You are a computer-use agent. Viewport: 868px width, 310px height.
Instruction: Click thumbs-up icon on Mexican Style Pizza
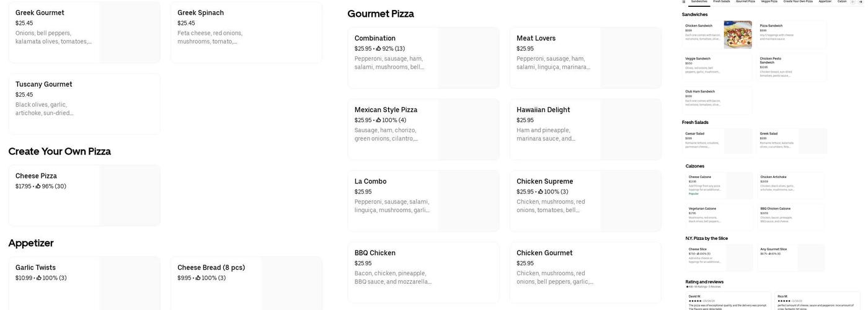click(379, 120)
